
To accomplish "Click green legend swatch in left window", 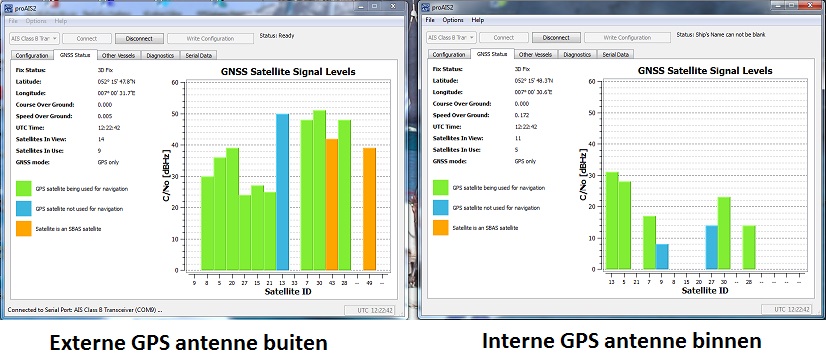I will [x=24, y=189].
